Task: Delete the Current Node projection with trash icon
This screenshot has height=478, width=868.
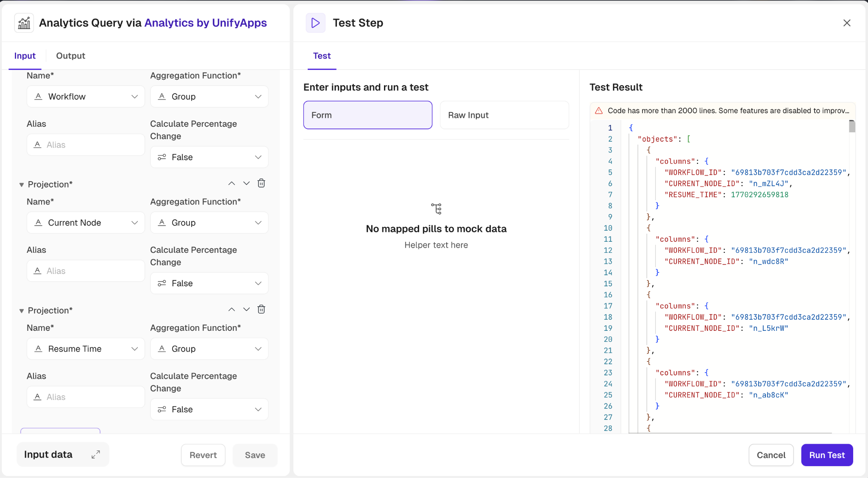Action: [x=262, y=183]
